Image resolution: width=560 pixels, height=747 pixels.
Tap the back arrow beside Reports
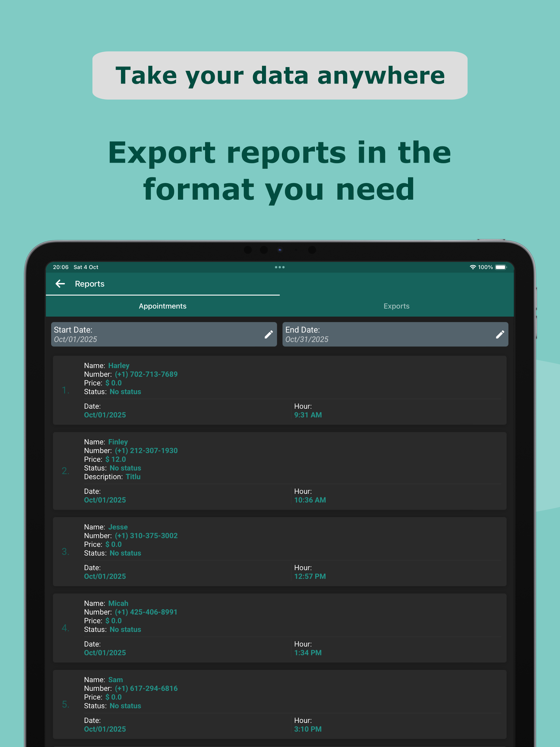pos(60,284)
